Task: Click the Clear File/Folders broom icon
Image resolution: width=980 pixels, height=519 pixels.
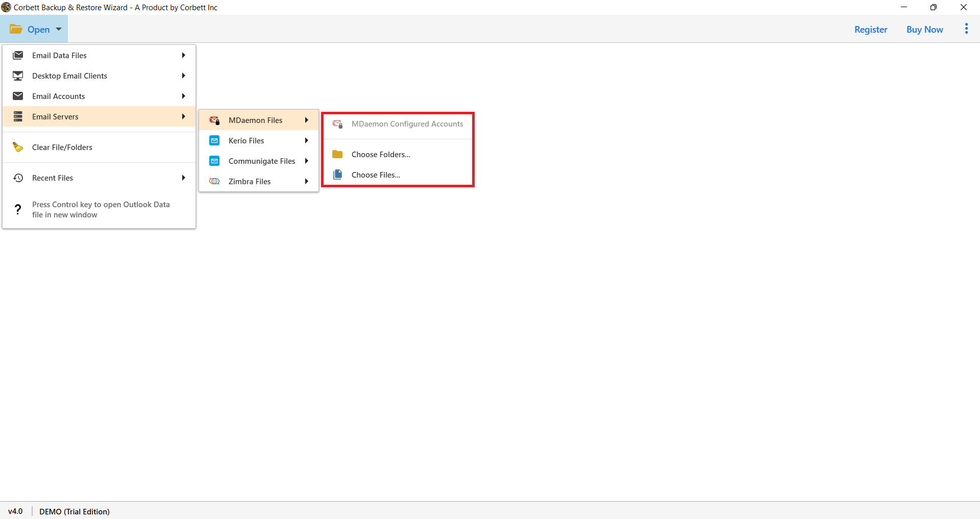Action: 18,147
